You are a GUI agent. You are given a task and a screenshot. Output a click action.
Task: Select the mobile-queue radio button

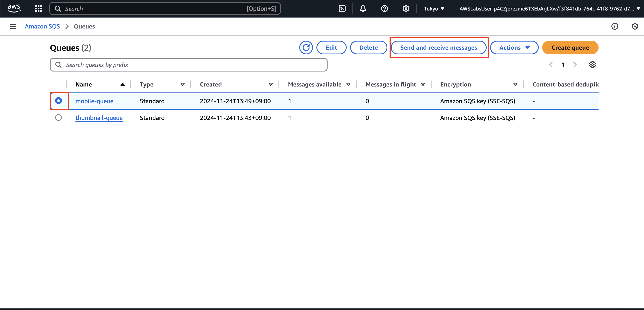(59, 101)
